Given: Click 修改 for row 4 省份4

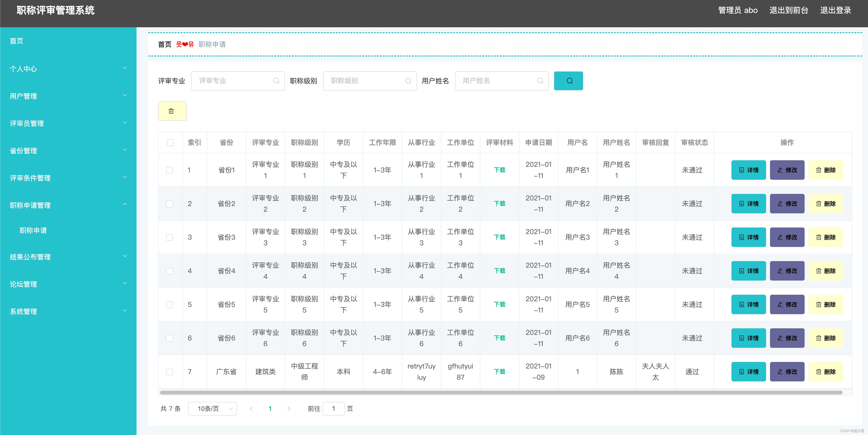Looking at the screenshot, I should click(x=787, y=271).
